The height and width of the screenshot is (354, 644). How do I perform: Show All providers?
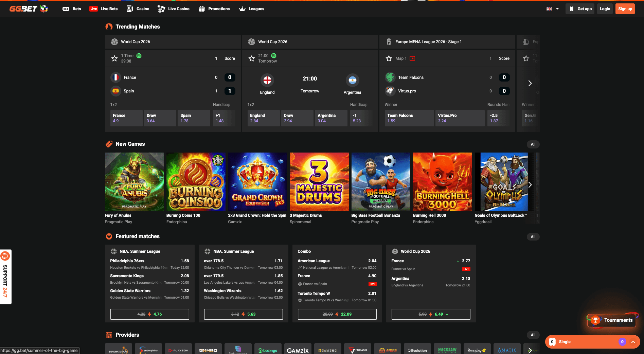coord(533,335)
